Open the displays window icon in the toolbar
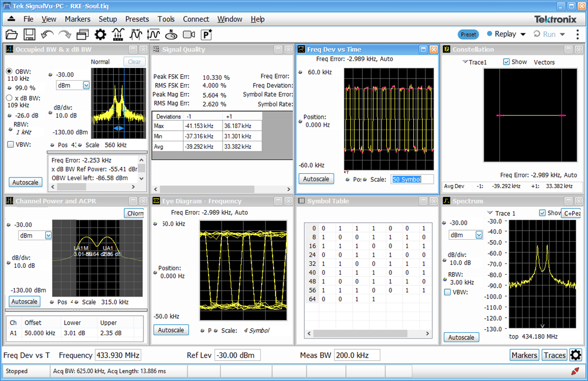Image resolution: width=588 pixels, height=381 pixels. click(82, 35)
